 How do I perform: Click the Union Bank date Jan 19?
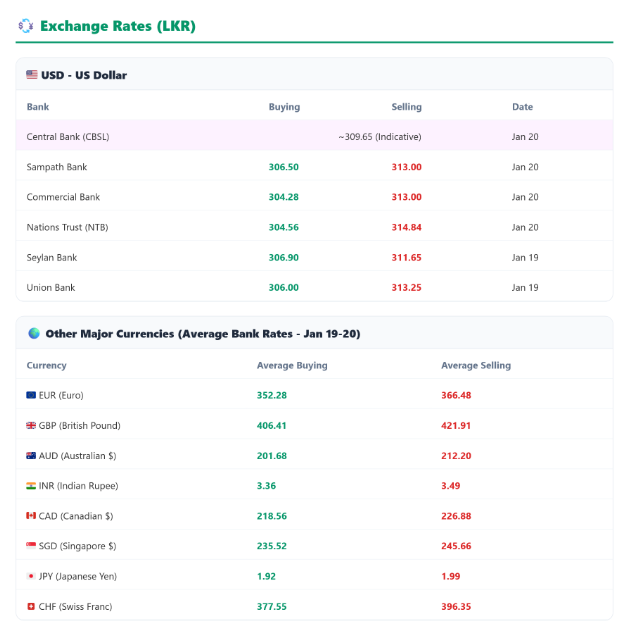[x=524, y=287]
